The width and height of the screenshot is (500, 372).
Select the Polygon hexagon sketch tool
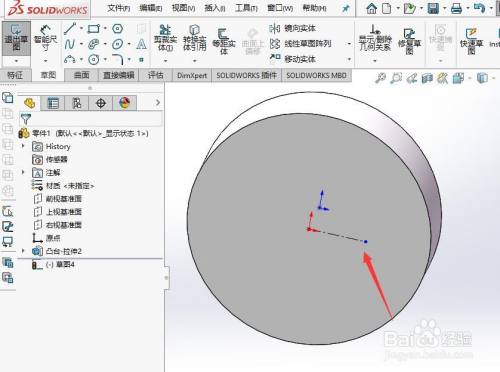[x=118, y=29]
